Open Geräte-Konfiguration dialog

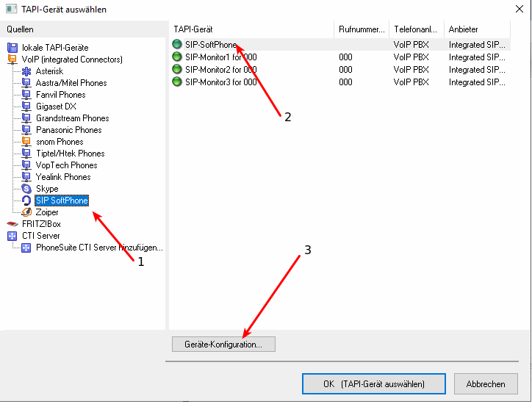pyautogui.click(x=223, y=344)
